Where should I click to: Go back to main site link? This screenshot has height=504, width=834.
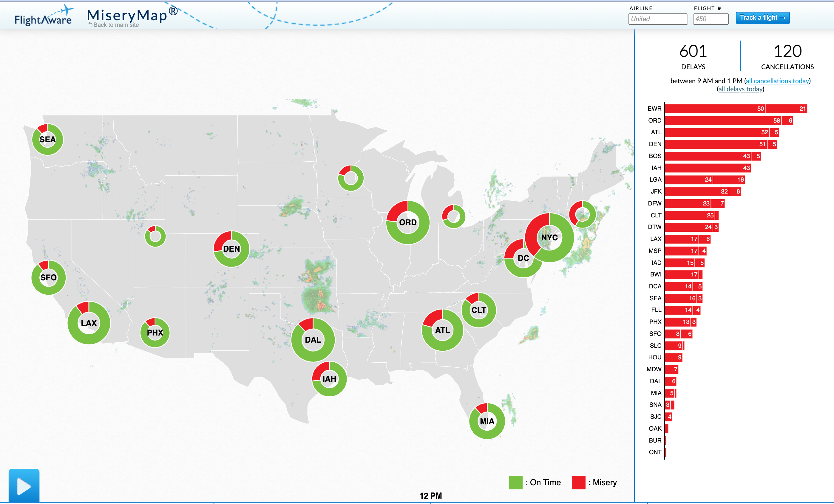click(115, 25)
